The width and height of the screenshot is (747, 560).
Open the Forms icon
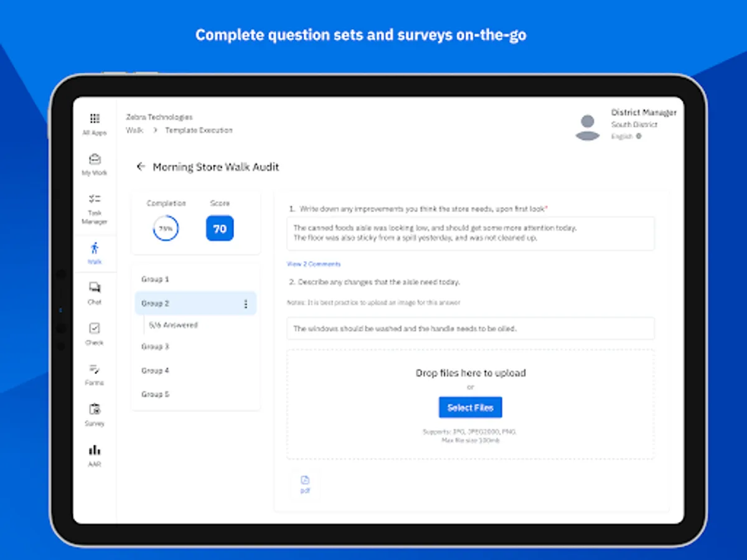point(95,370)
